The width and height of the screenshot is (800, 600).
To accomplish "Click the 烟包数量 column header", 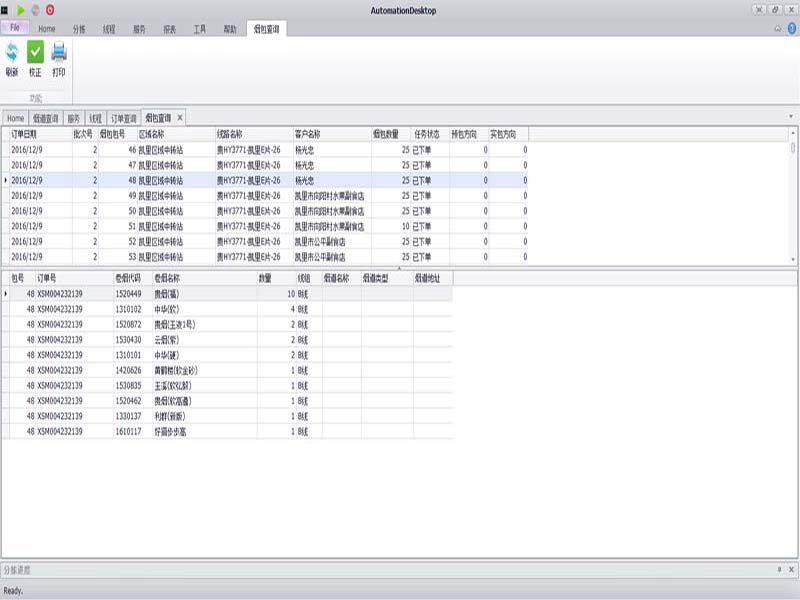I will click(386, 133).
